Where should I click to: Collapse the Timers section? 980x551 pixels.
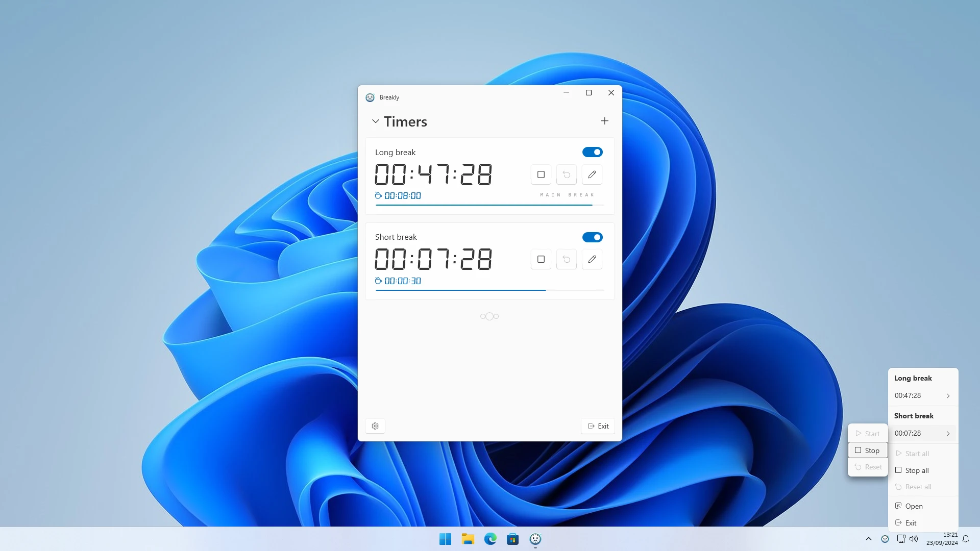376,121
